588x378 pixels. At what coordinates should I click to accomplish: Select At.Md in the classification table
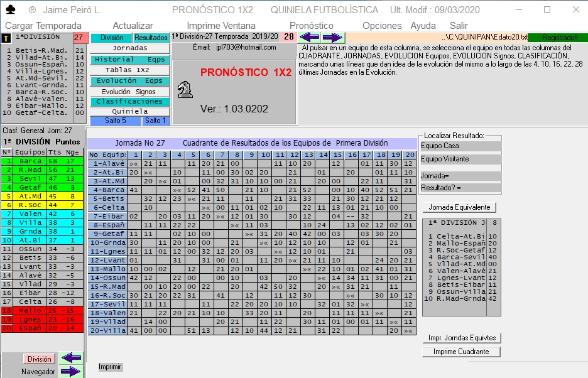30,196
